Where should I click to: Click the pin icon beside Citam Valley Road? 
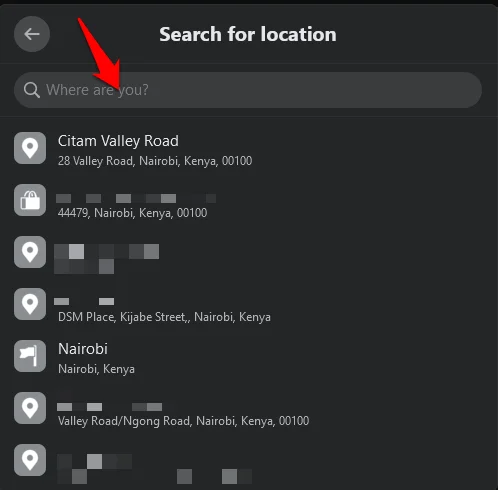(30, 148)
